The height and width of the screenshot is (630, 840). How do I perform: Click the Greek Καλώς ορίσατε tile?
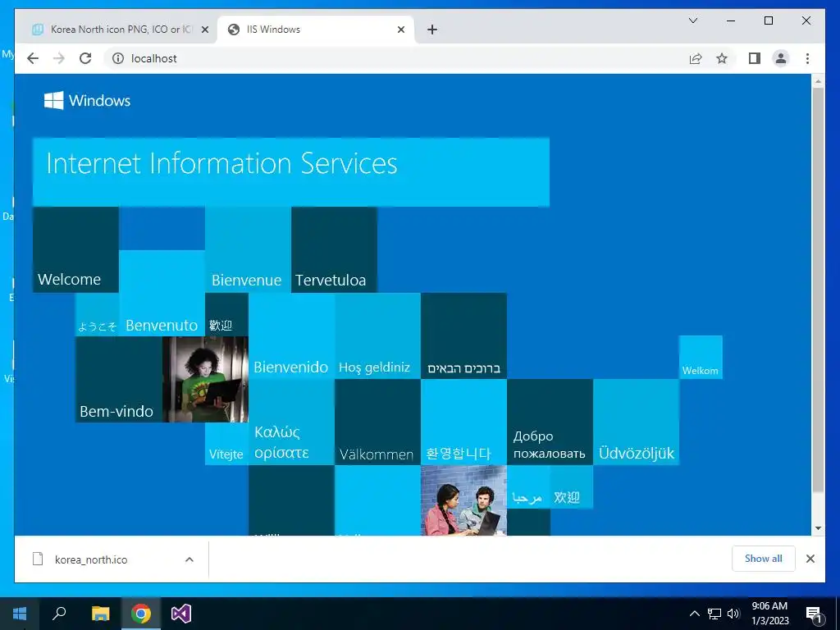(291, 422)
